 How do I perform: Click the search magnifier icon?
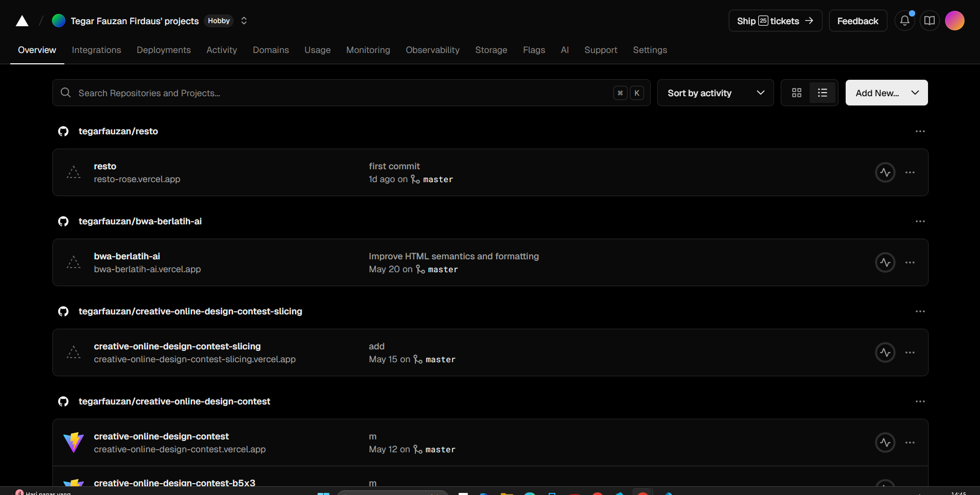(65, 93)
